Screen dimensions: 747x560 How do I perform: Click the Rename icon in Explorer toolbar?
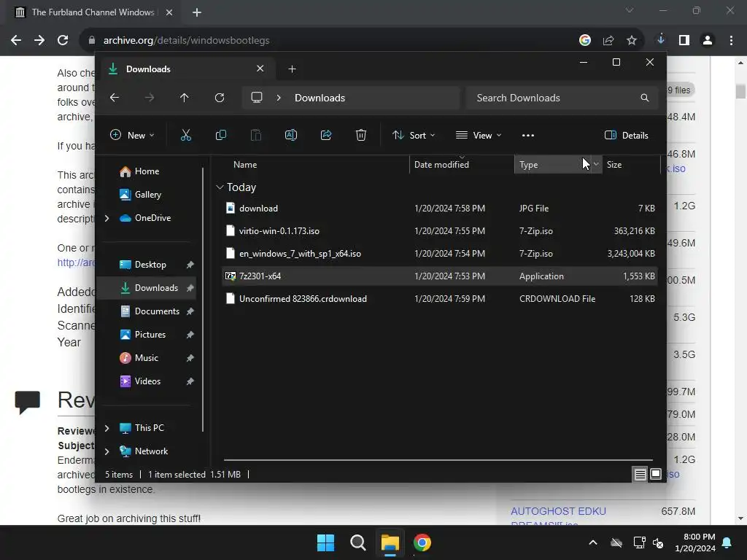pyautogui.click(x=290, y=135)
